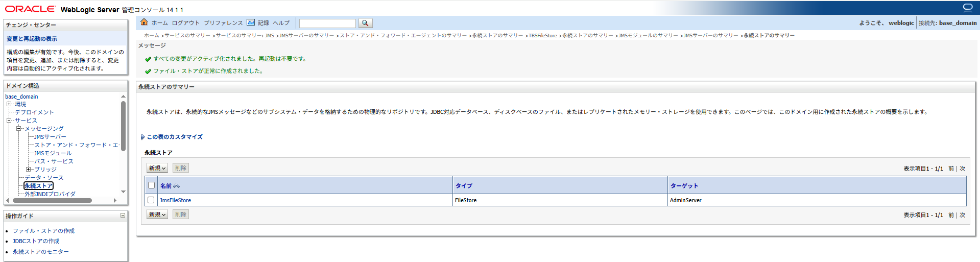Collapse the サービス tree node

[9, 121]
